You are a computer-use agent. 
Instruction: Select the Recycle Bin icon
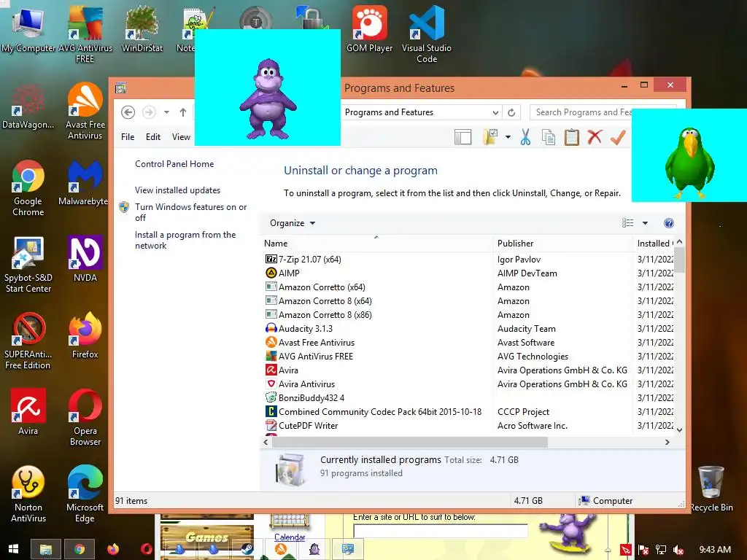711,489
